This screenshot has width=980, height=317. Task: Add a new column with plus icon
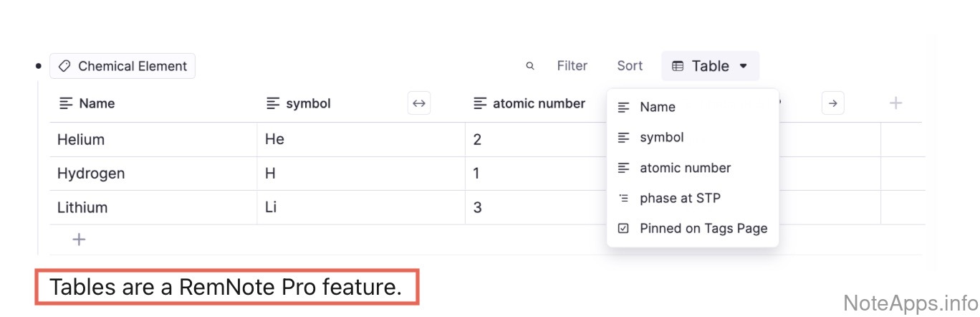point(895,103)
